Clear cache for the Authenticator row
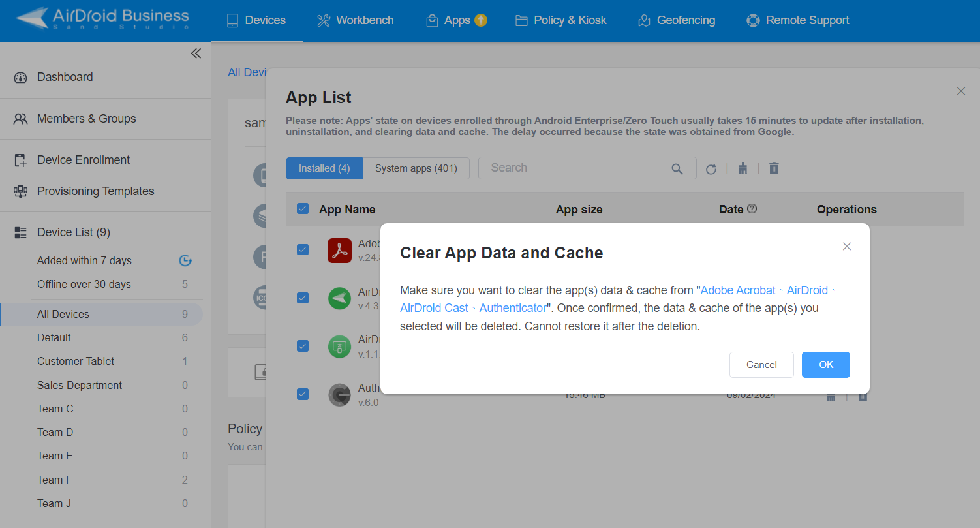 (831, 397)
